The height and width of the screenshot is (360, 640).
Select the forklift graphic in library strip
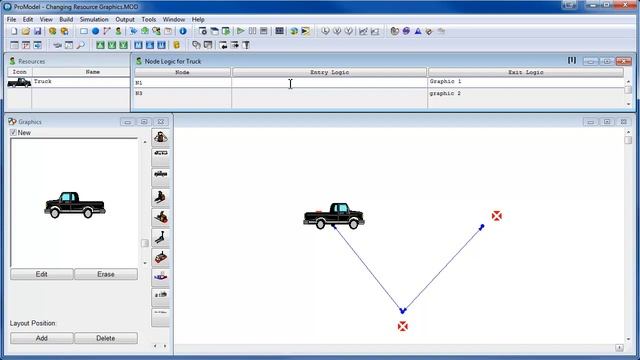[x=160, y=198]
